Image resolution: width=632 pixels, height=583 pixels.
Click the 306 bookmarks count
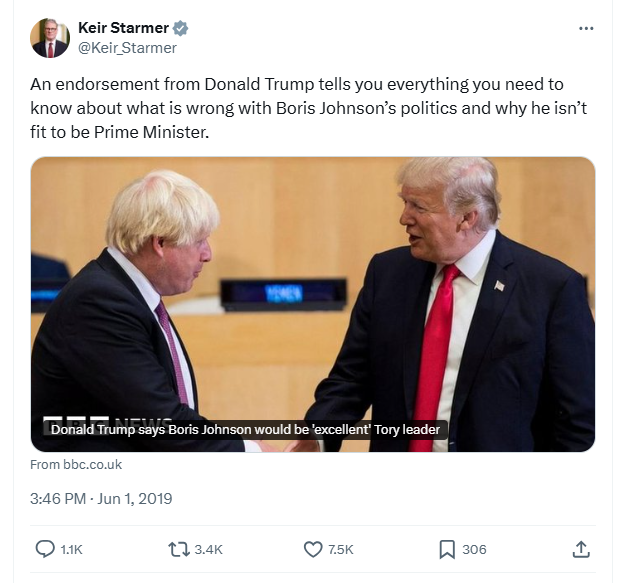[474, 549]
